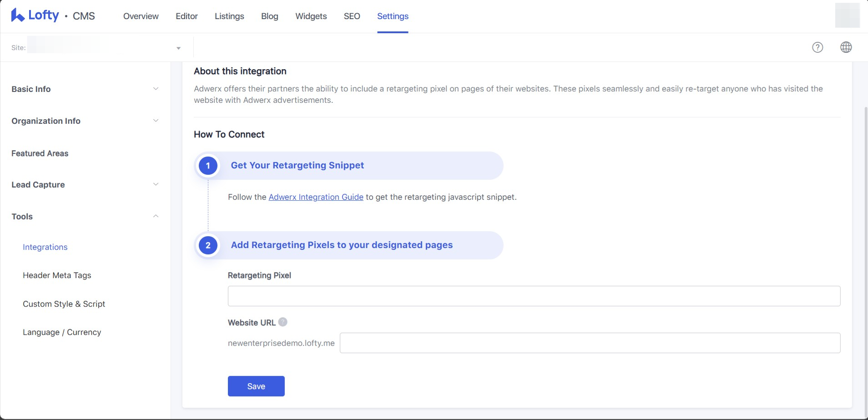
Task: Click the step 1 number badge
Action: [208, 166]
